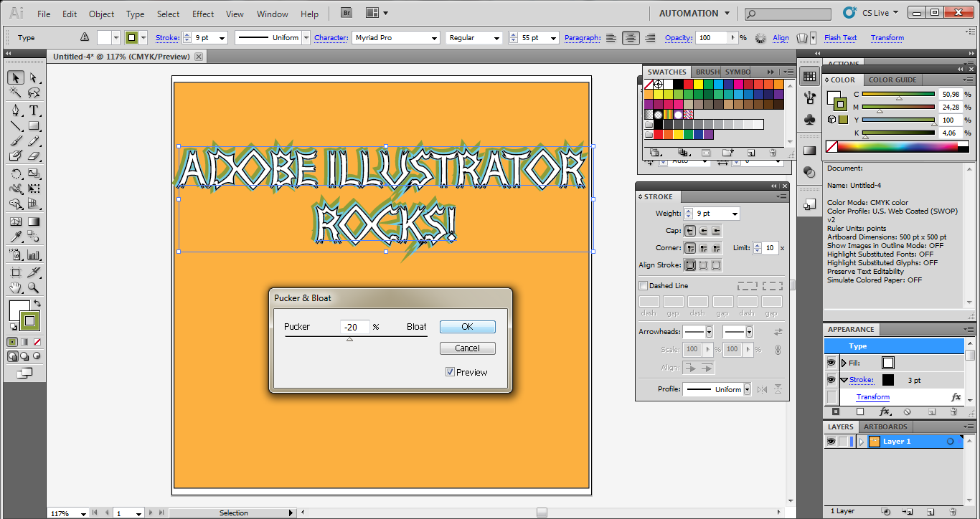Collapse the Stroke row in Appearance panel
The image size is (980, 519).
(844, 380)
